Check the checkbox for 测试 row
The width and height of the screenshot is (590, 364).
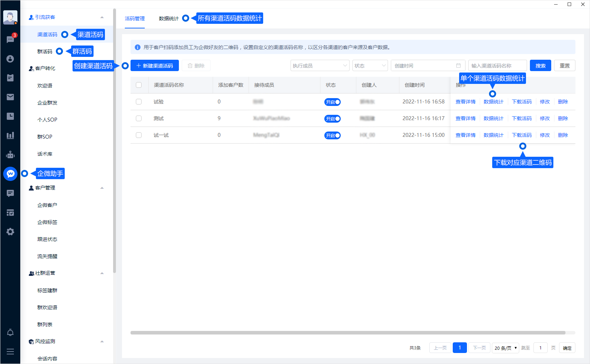(139, 118)
